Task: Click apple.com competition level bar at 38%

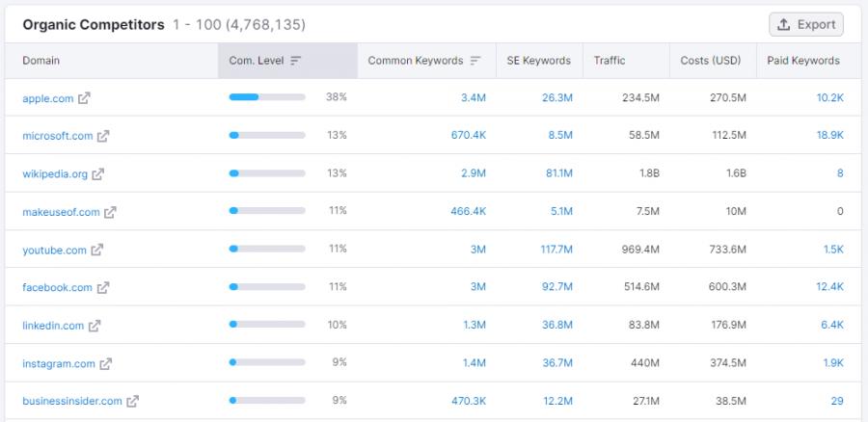Action: pyautogui.click(x=267, y=96)
